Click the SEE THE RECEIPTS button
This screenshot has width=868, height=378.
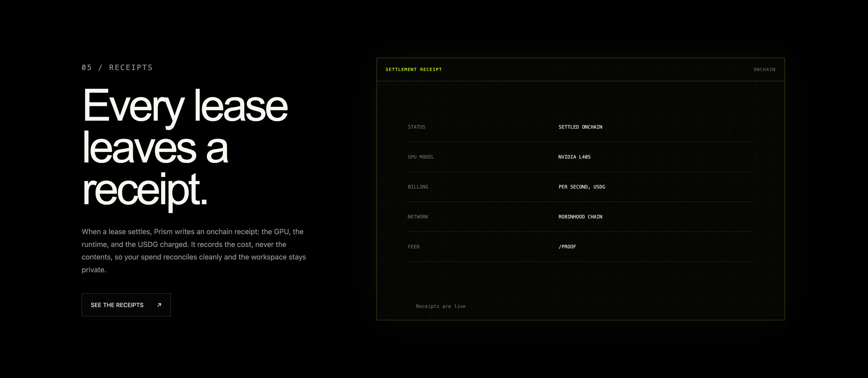(126, 305)
